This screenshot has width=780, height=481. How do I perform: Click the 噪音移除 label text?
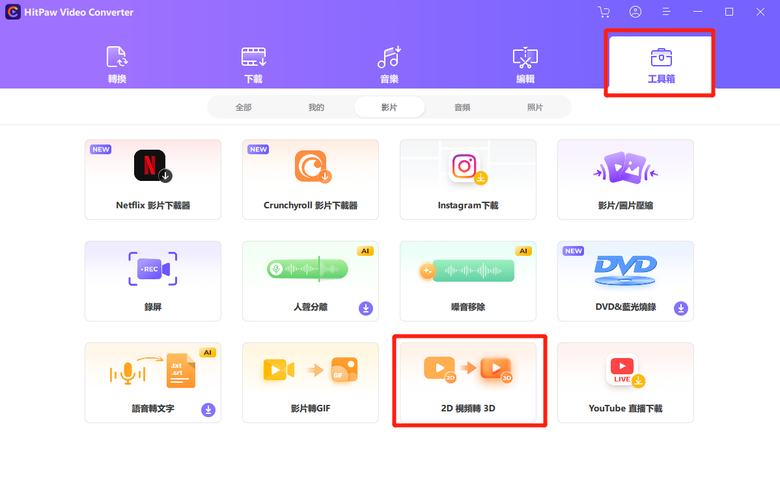[468, 307]
